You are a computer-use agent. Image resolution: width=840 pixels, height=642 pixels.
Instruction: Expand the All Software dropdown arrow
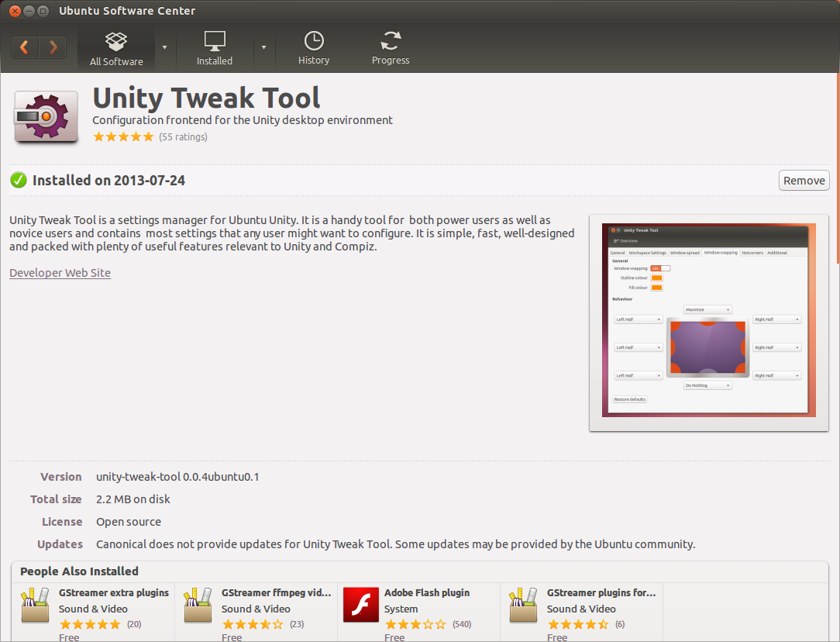click(164, 48)
